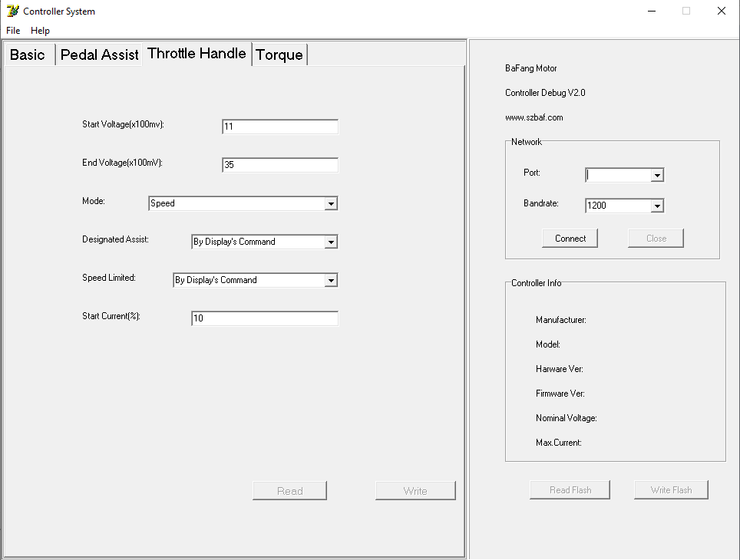Switch to the Basic tab
The height and width of the screenshot is (560, 740).
[x=28, y=55]
